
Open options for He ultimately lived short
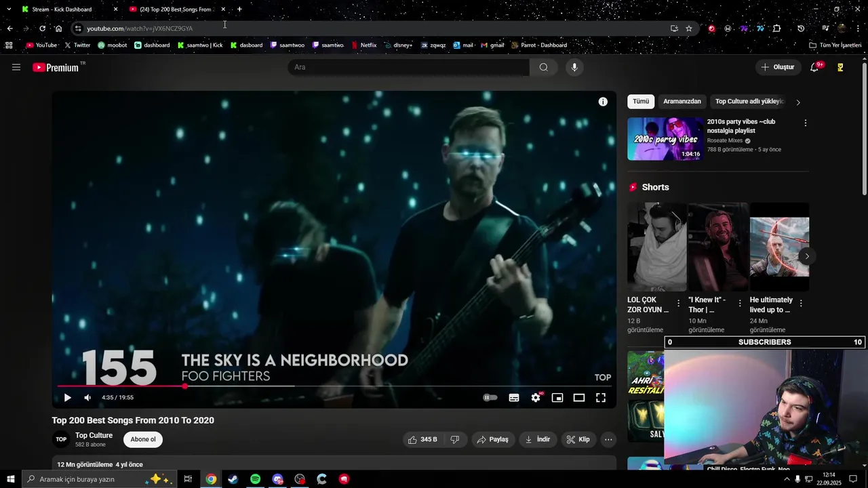point(801,304)
